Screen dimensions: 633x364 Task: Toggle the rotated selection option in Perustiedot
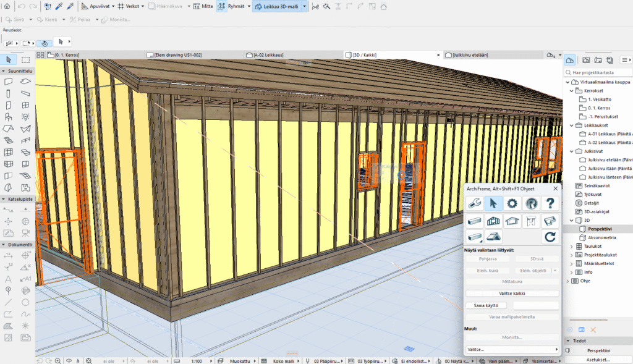(45, 43)
